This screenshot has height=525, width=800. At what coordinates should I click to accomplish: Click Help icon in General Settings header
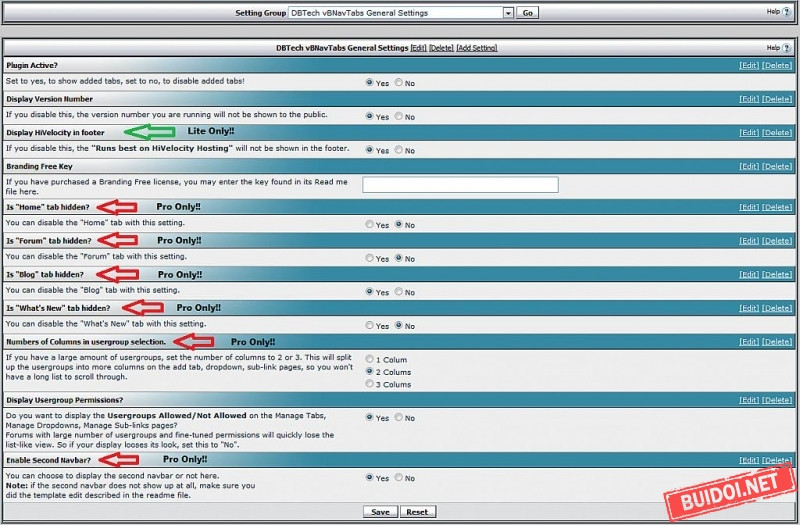coord(785,47)
